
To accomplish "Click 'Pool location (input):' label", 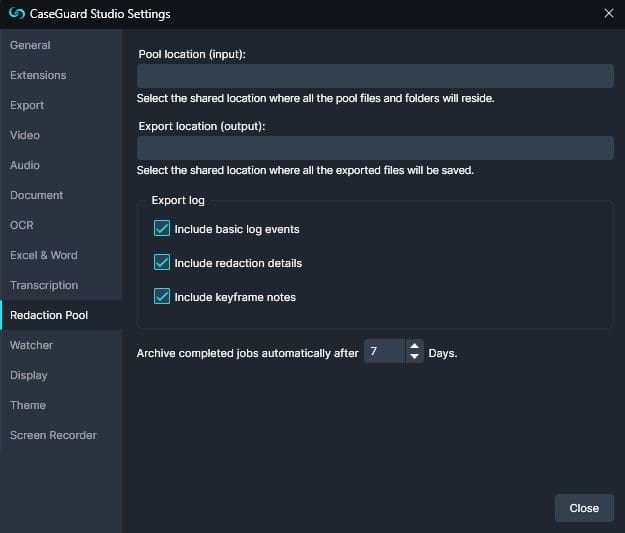I will pyautogui.click(x=192, y=54).
